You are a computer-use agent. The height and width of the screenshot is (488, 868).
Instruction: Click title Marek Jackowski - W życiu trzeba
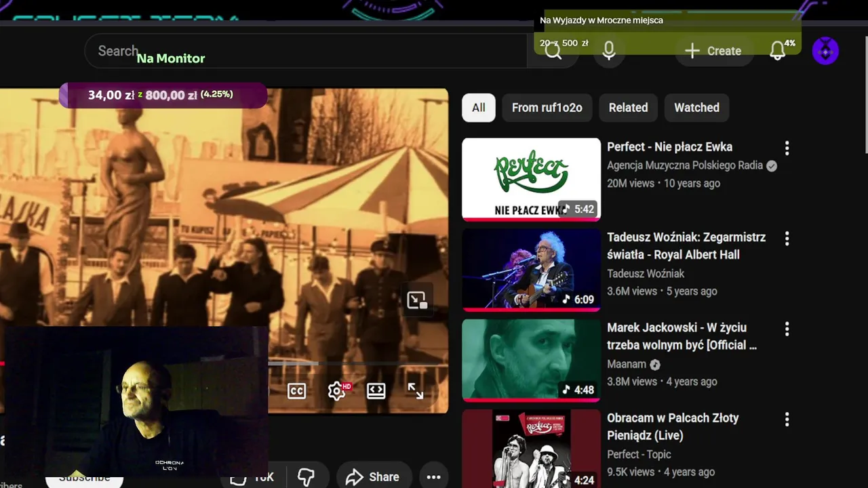682,336
